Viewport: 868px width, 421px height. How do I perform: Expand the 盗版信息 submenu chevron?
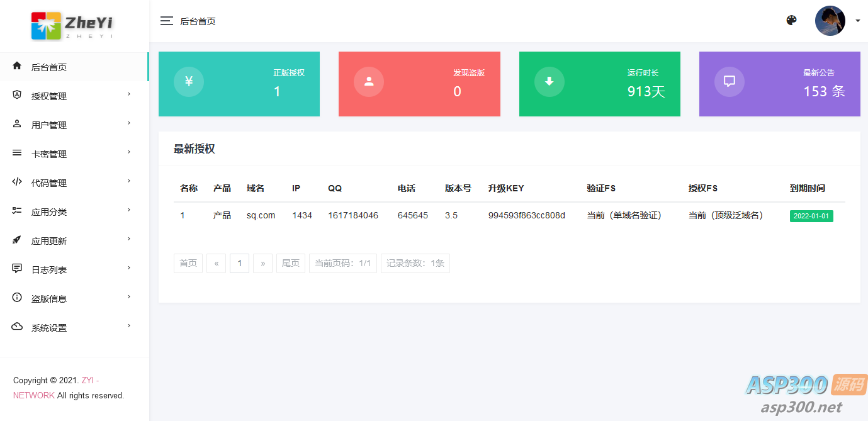click(129, 297)
